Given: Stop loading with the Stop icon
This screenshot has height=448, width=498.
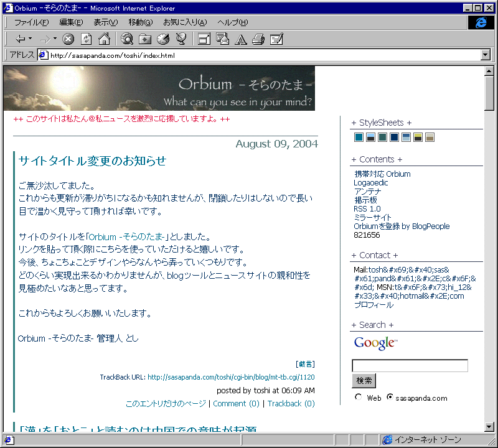Looking at the screenshot, I should [68, 39].
